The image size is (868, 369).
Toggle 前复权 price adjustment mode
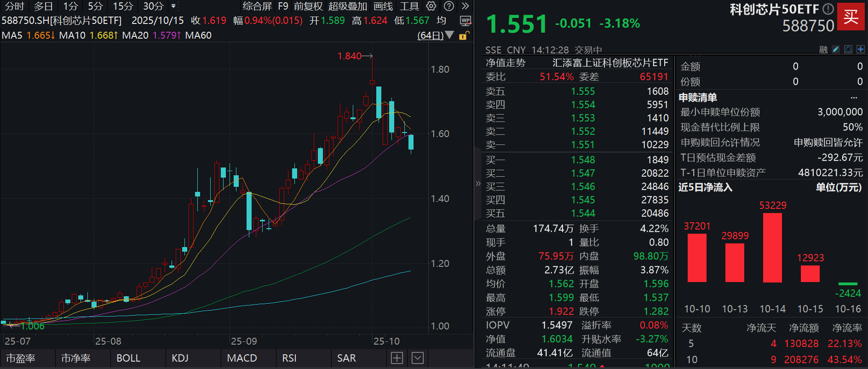point(308,6)
